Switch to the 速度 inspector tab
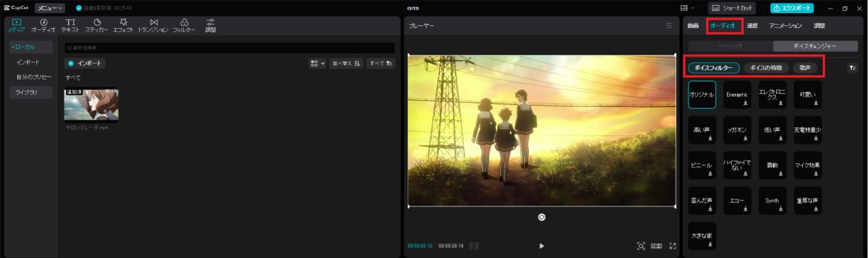Screen dimensions: 868x258 coord(752,25)
